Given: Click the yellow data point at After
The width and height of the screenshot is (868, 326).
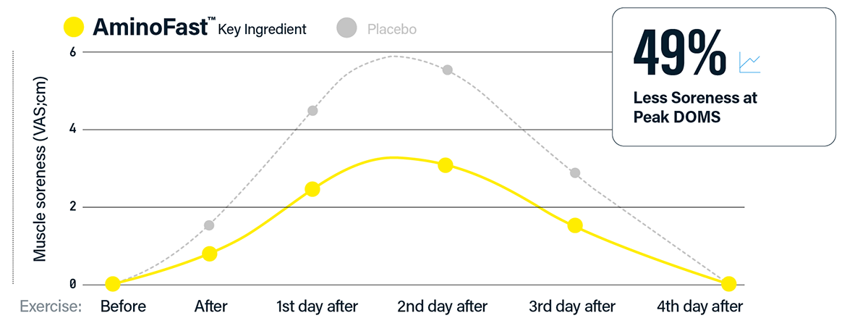Looking at the screenshot, I should (210, 254).
